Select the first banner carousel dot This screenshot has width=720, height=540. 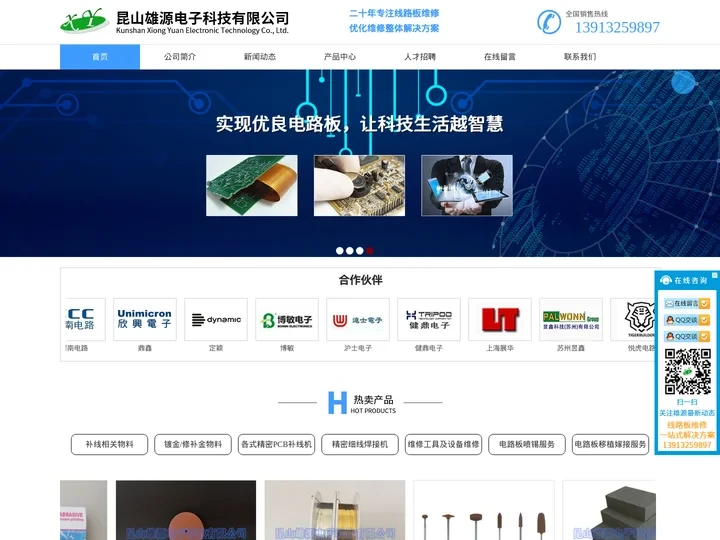339,251
